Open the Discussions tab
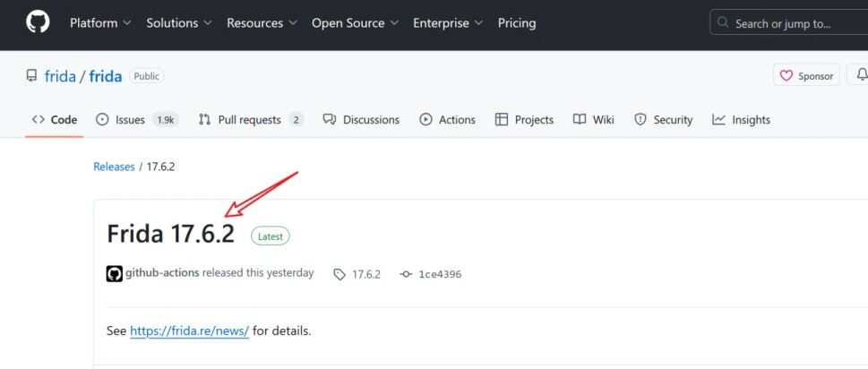The height and width of the screenshot is (369, 868). (x=361, y=119)
